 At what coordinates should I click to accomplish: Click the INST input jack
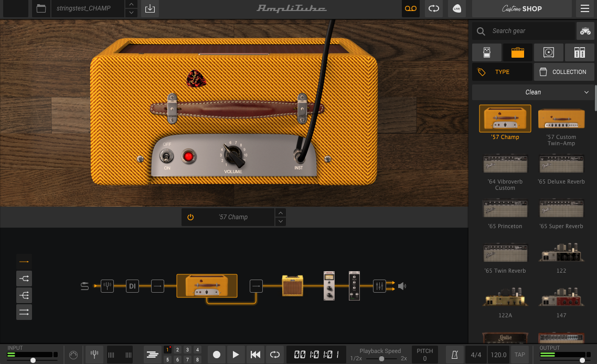[299, 156]
